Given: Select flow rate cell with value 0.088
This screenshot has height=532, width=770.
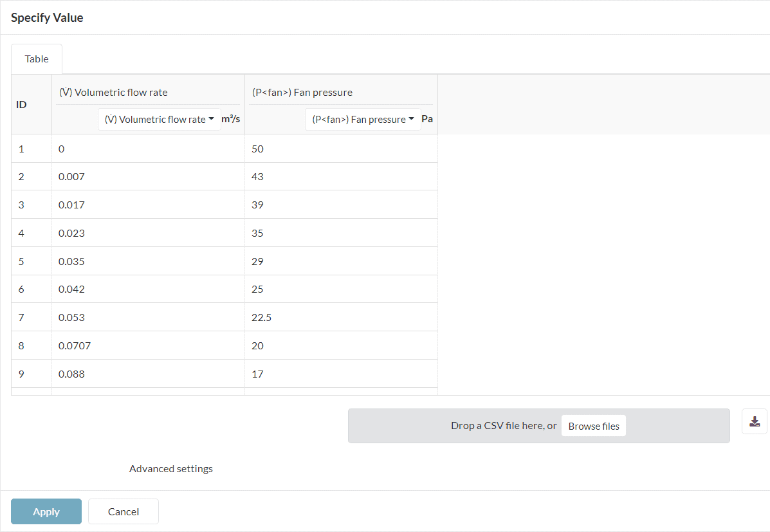Looking at the screenshot, I should click(148, 374).
